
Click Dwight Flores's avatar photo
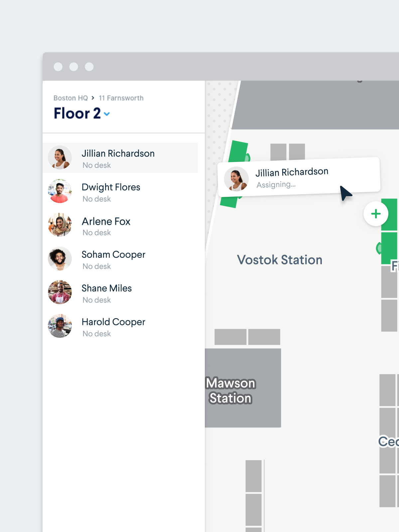[60, 191]
